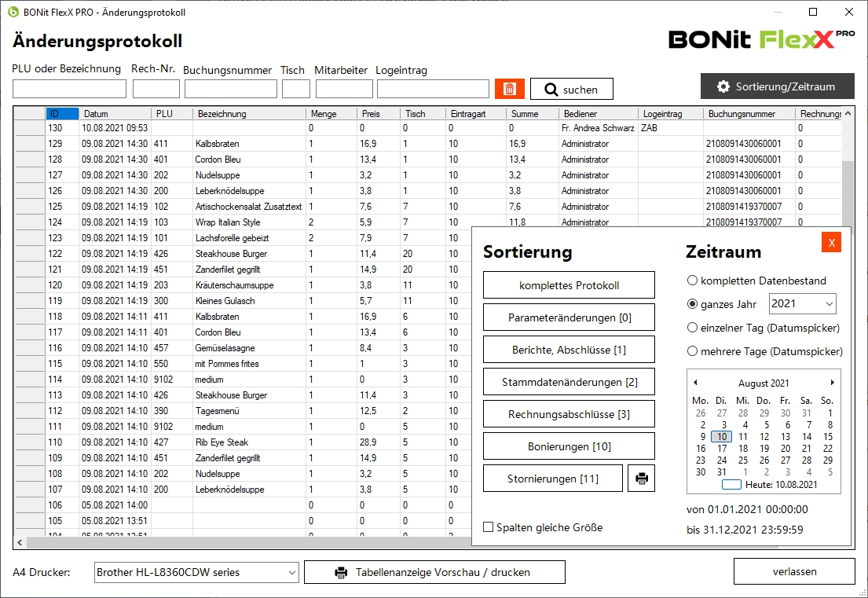The width and height of the screenshot is (868, 598).
Task: Click Wrap Italian Style cell
Action: 249,222
